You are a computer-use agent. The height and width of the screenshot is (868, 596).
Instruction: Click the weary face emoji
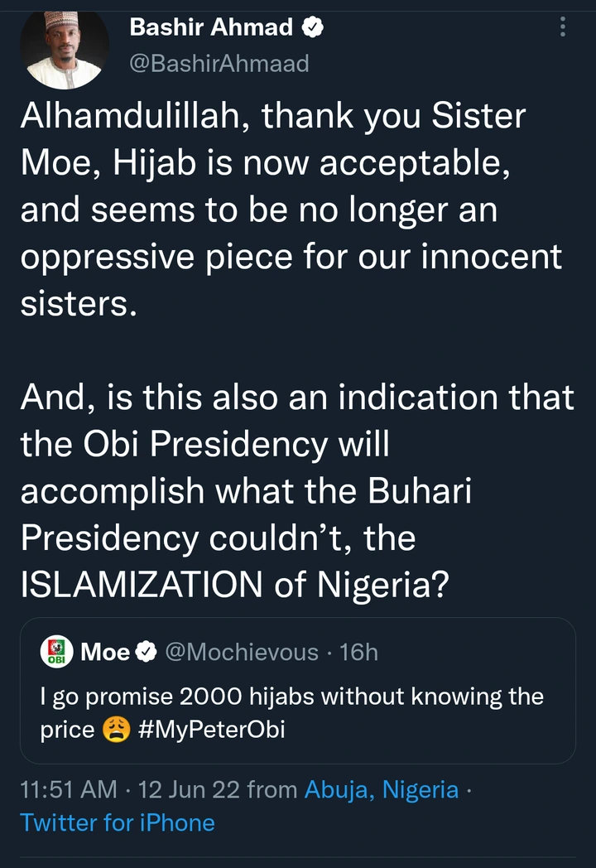(x=118, y=731)
